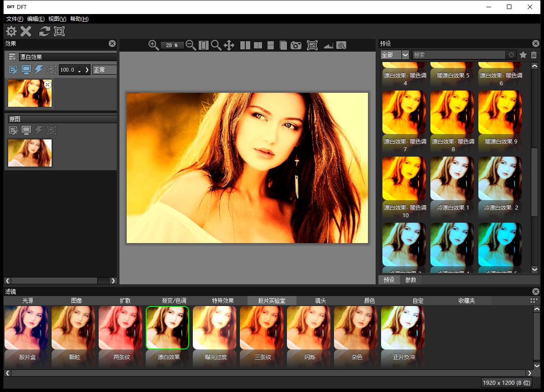Select the pan/move tool icon
Viewport: 544px width, 392px height.
tap(229, 45)
